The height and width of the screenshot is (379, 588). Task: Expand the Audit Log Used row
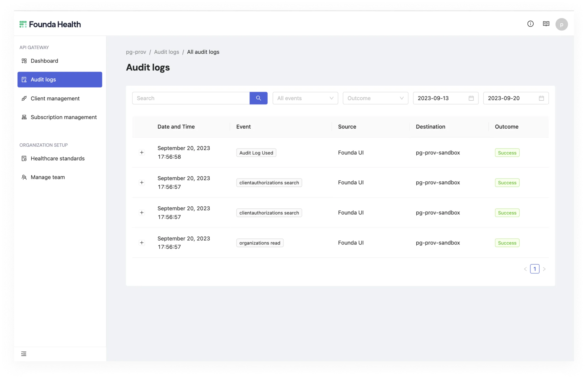point(142,153)
